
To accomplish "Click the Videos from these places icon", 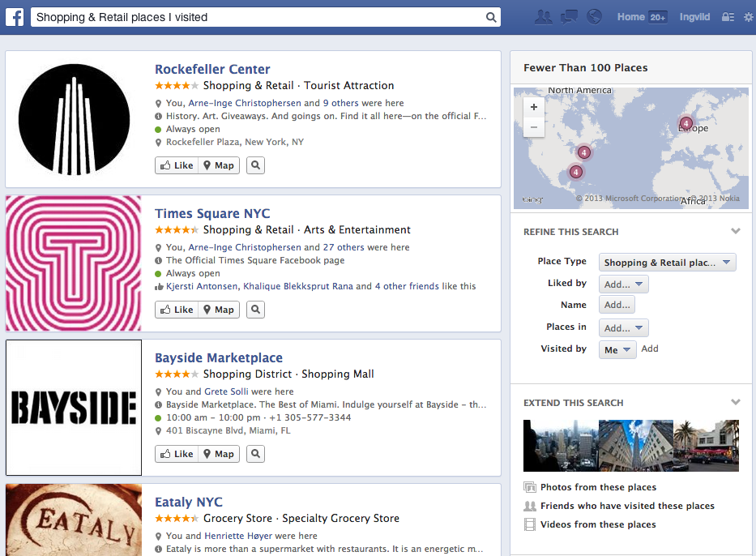I will point(530,524).
